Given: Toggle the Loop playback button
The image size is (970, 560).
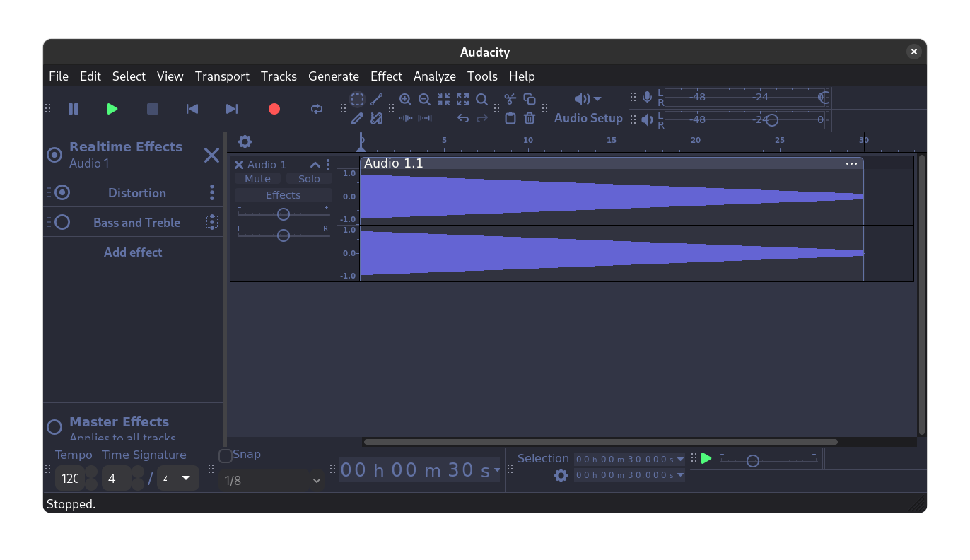Looking at the screenshot, I should click(x=317, y=109).
